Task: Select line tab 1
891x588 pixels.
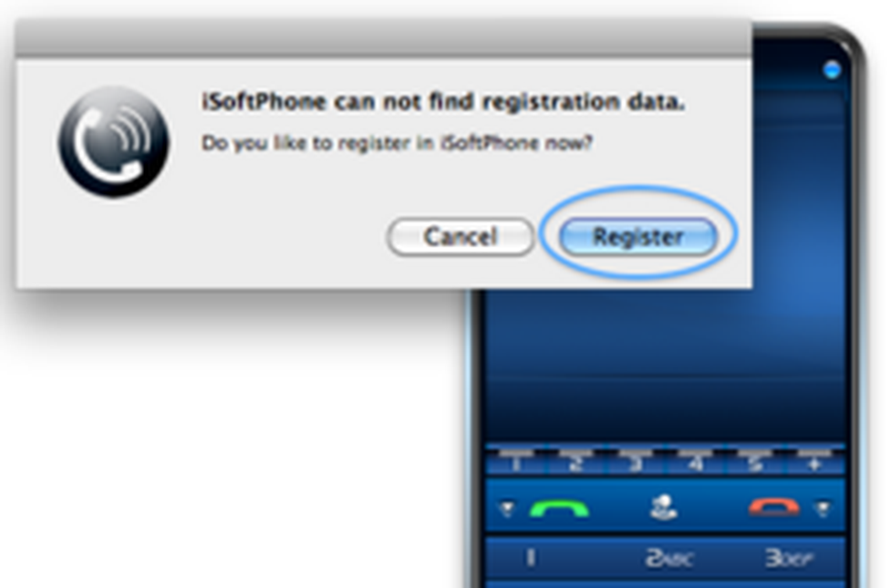Action: (516, 463)
